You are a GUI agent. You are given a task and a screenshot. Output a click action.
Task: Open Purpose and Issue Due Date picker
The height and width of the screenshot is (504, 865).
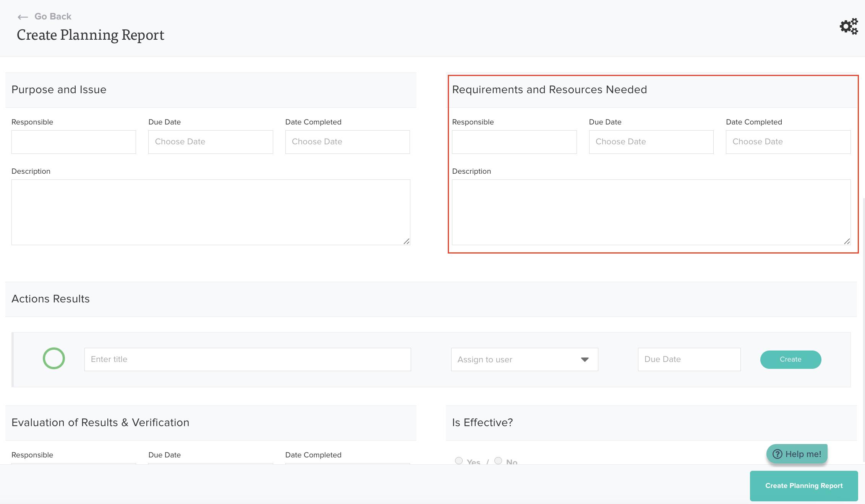(x=211, y=142)
